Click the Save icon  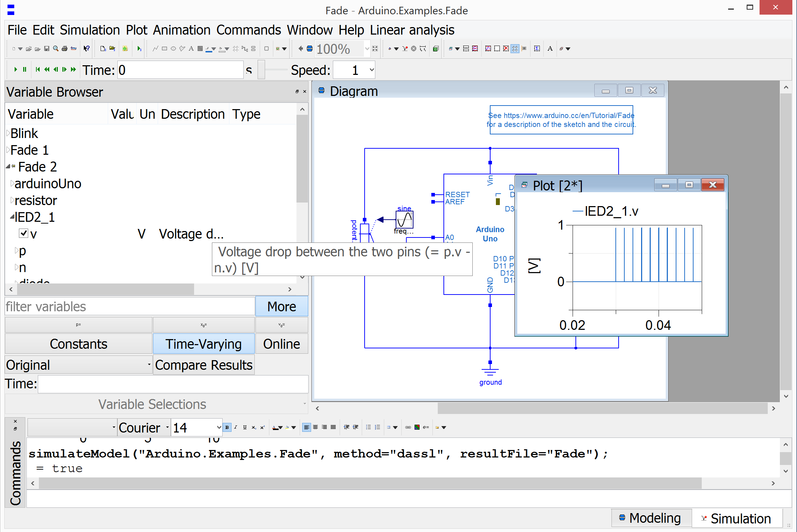(x=46, y=48)
